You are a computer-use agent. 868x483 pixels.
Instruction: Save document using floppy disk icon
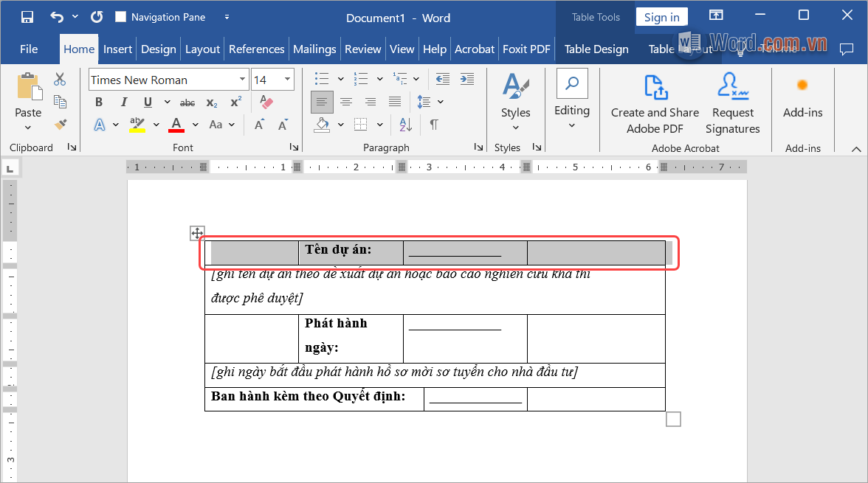[27, 17]
